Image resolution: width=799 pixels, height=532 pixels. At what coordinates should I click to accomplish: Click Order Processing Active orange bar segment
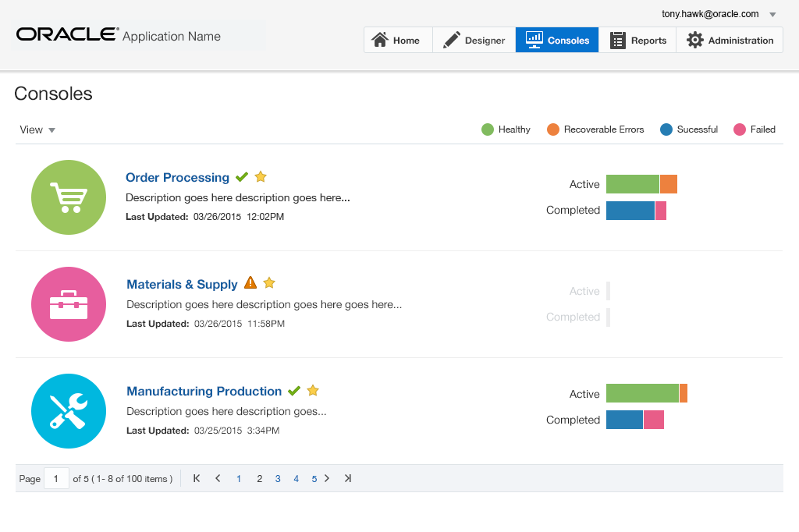pyautogui.click(x=669, y=184)
